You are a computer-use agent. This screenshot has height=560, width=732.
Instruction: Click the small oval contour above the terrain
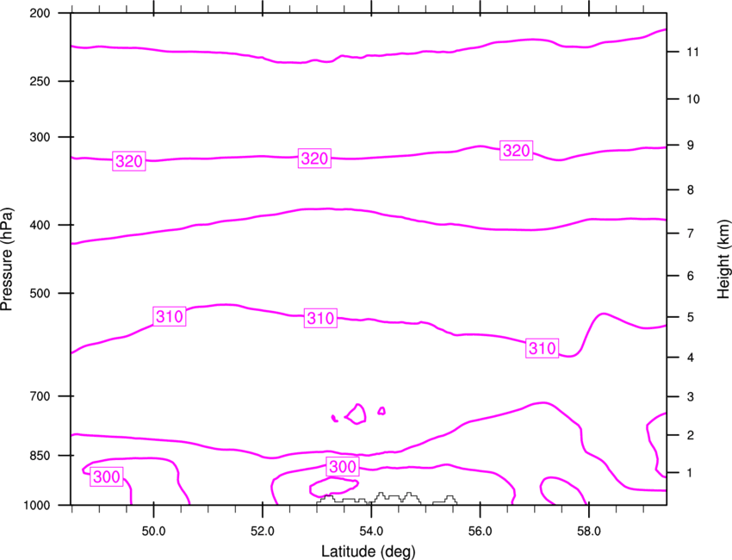point(334,488)
